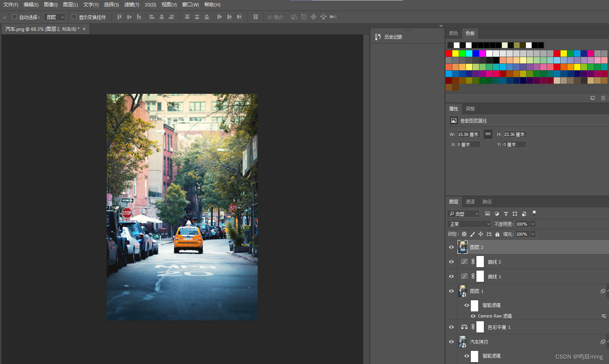Select the 3D orbit camera icon
This screenshot has width=609, height=364.
[294, 17]
